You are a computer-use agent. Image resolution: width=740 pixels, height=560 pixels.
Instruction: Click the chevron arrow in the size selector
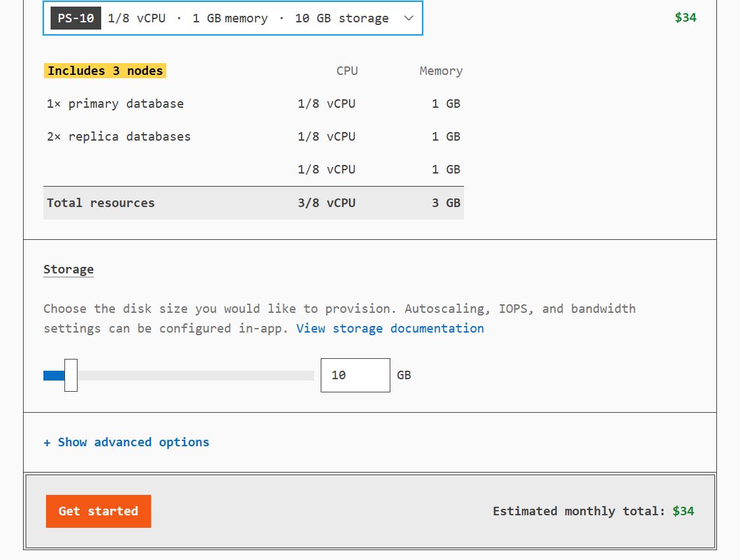tap(408, 18)
